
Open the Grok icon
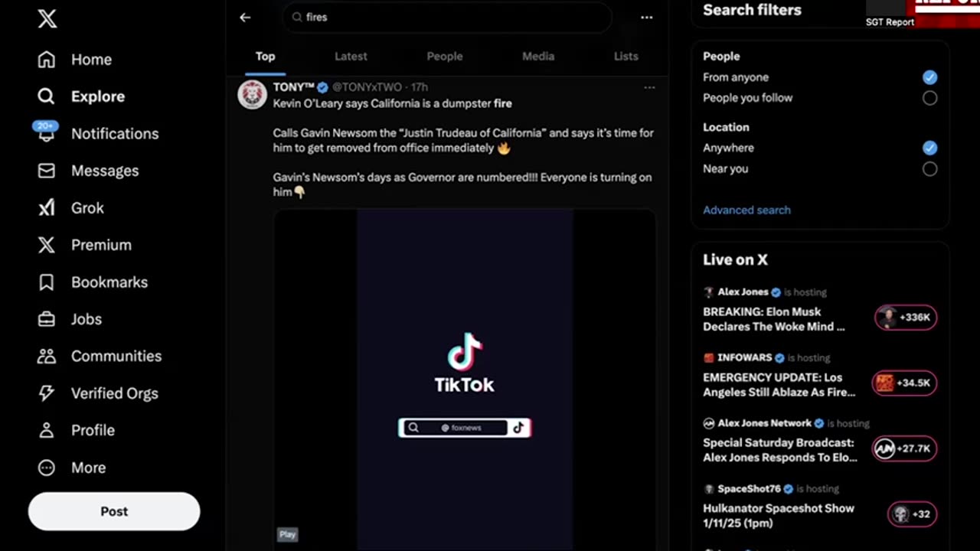47,208
